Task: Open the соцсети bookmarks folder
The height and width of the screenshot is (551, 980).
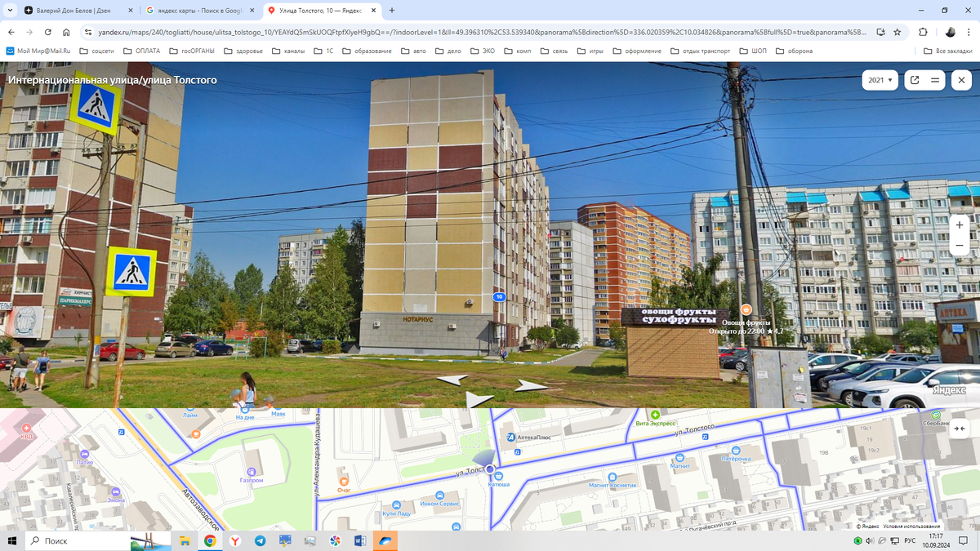Action: coord(96,51)
